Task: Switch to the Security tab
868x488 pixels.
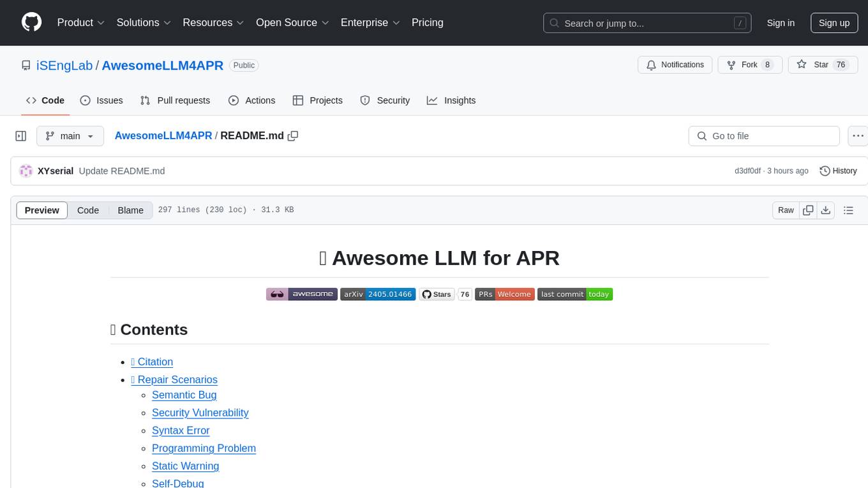Action: [x=385, y=100]
